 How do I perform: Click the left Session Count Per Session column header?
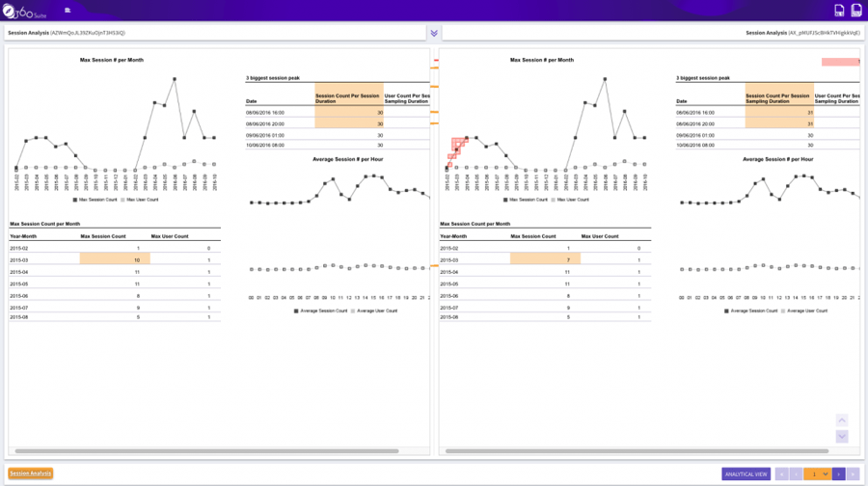click(x=349, y=98)
